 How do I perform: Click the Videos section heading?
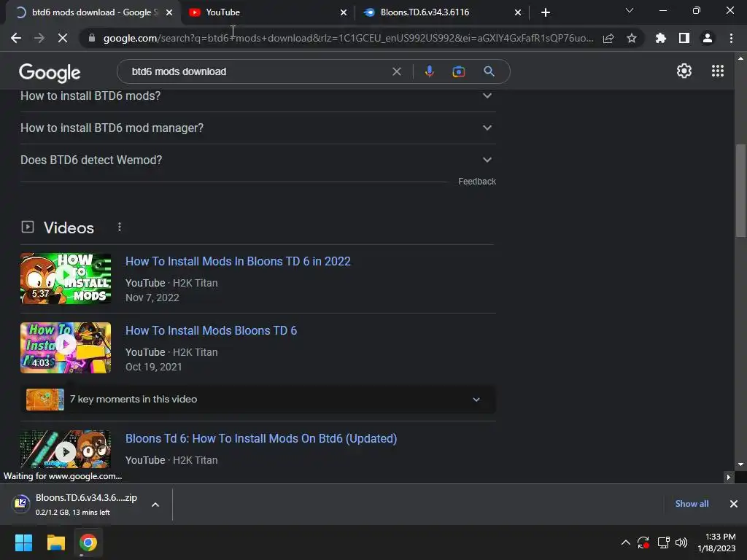[69, 227]
